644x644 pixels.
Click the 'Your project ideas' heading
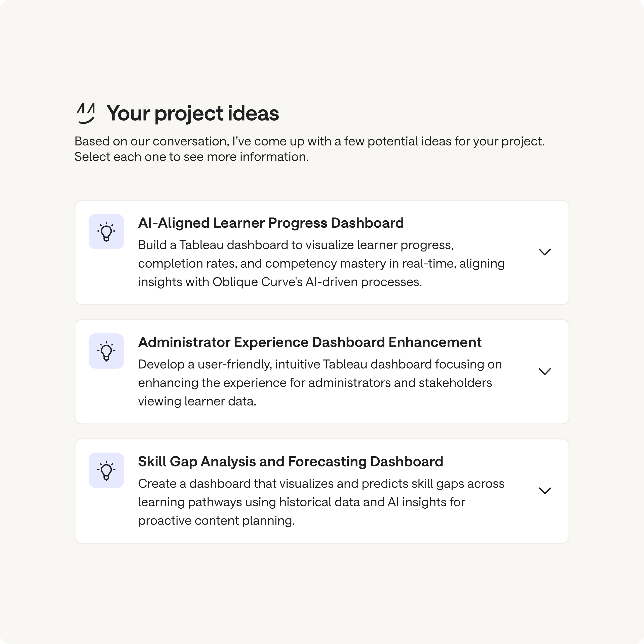[193, 113]
